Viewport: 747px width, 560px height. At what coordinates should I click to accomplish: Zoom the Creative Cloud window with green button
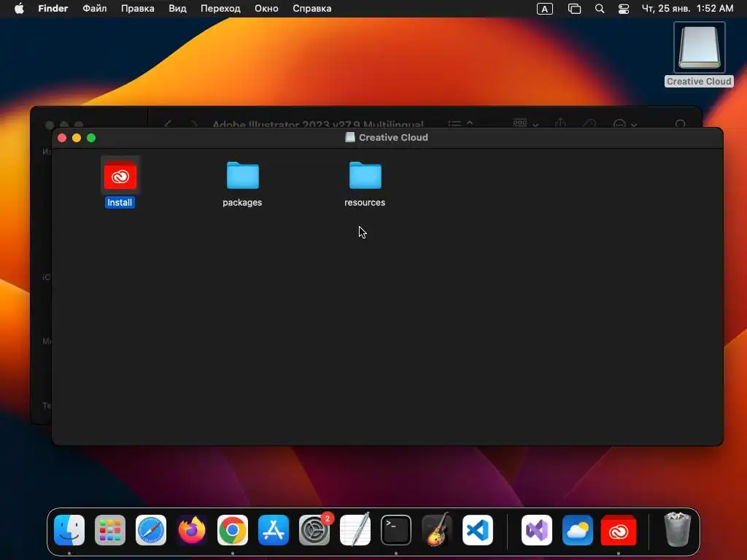click(x=91, y=138)
